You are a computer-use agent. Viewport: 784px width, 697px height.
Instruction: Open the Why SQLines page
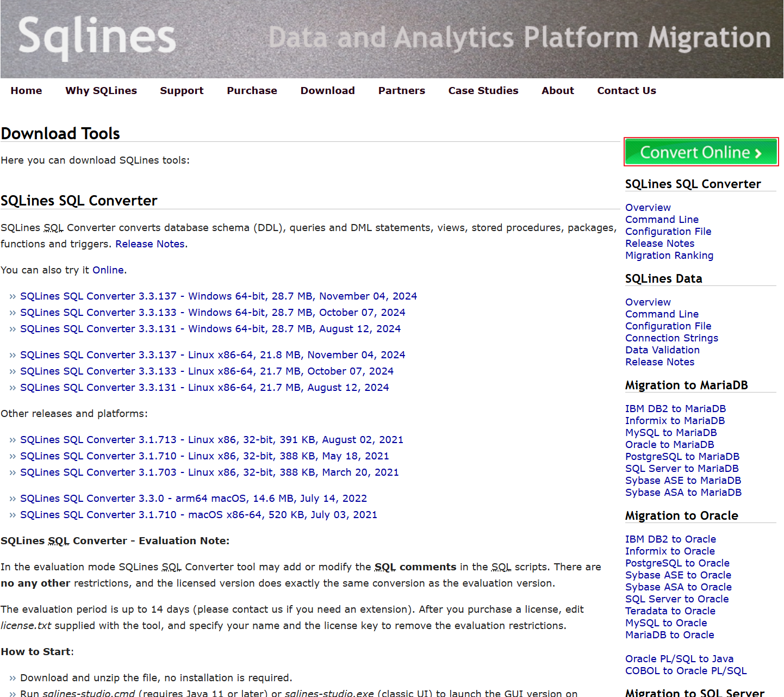[x=101, y=91]
